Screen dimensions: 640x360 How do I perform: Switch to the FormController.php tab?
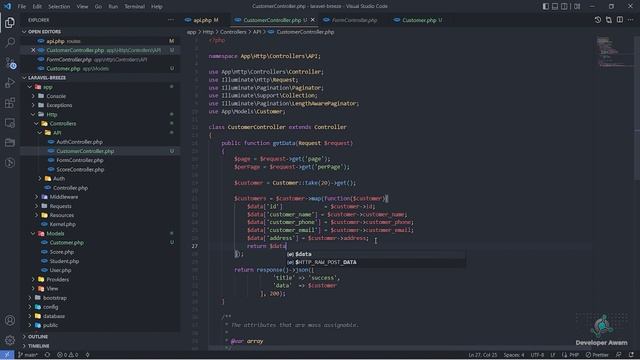pos(354,20)
